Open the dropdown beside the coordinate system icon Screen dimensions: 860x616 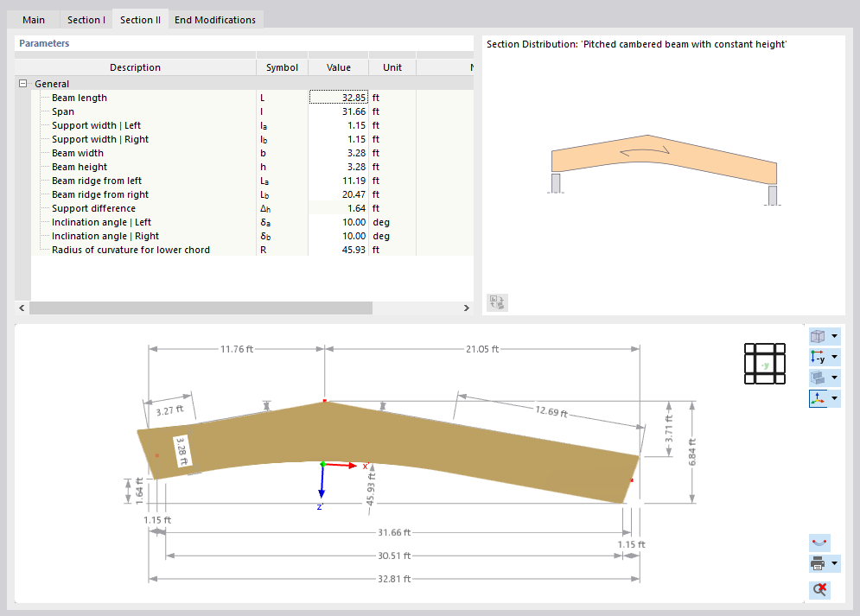pos(833,398)
